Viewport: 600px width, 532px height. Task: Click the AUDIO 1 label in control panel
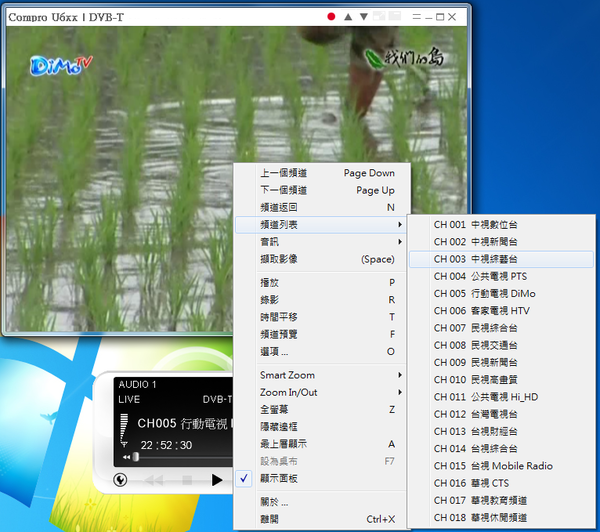coord(137,384)
